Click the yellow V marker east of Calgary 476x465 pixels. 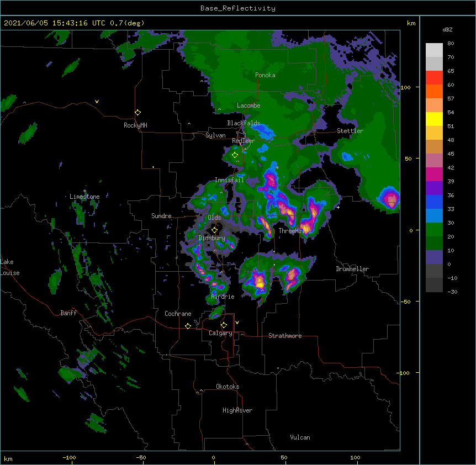(237, 323)
